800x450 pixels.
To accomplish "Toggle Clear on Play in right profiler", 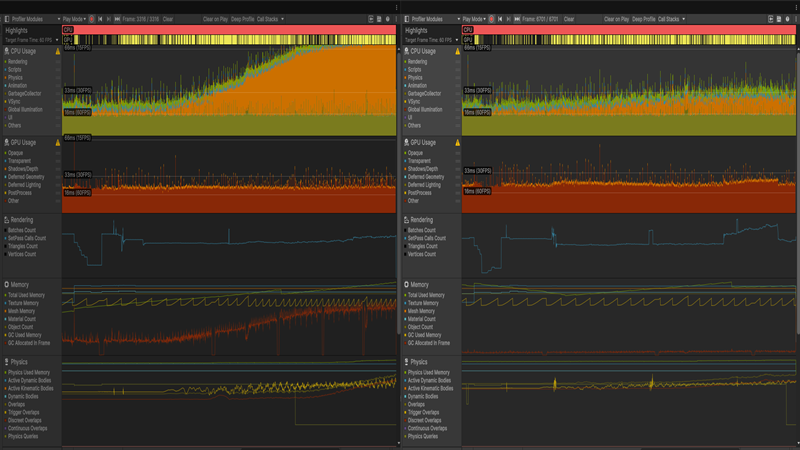I will click(616, 19).
